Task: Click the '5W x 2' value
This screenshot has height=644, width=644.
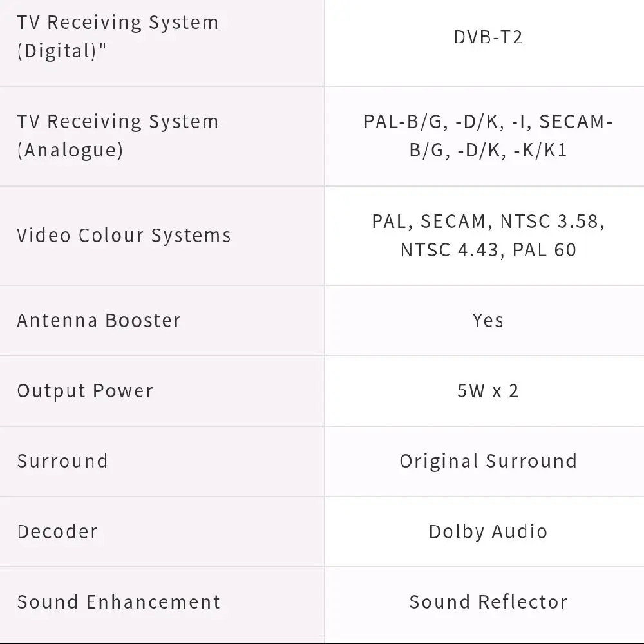Action: pos(488,391)
